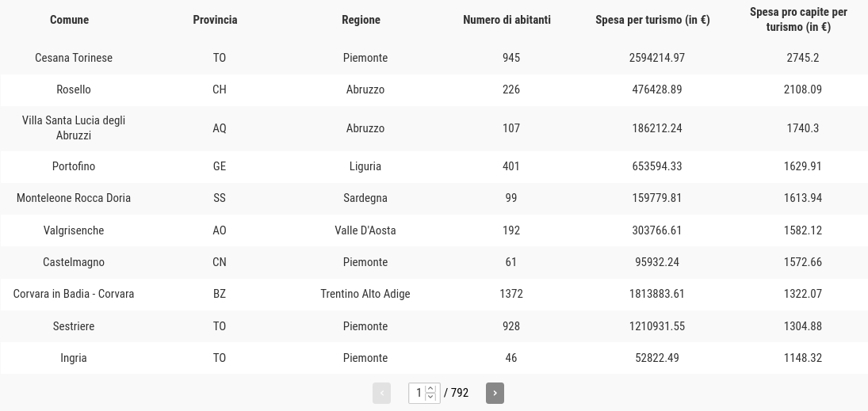Sort by Spesa per turismo header
The image size is (868, 411).
[x=652, y=20]
